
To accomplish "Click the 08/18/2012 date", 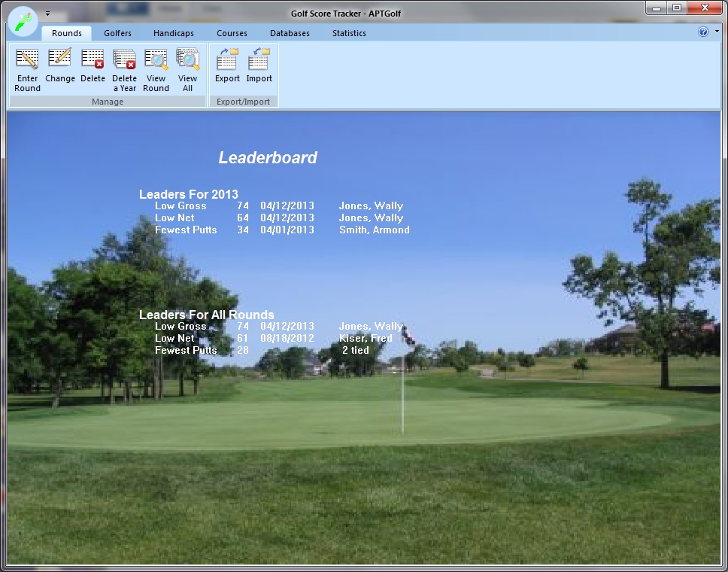I will pos(287,338).
